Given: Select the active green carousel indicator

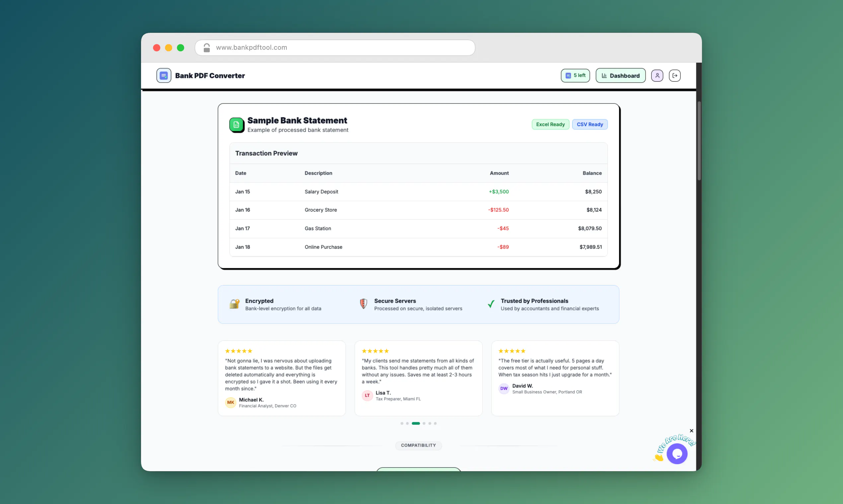Looking at the screenshot, I should click(x=416, y=423).
